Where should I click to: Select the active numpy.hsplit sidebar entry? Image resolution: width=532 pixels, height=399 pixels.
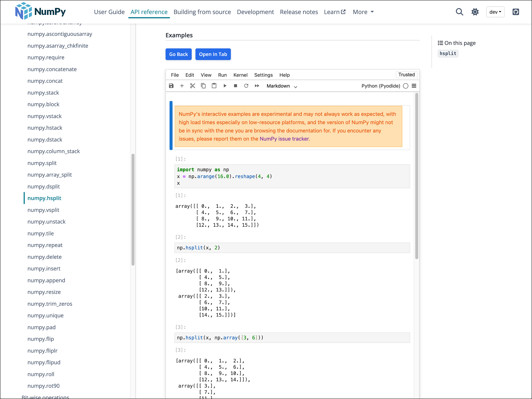click(x=44, y=198)
